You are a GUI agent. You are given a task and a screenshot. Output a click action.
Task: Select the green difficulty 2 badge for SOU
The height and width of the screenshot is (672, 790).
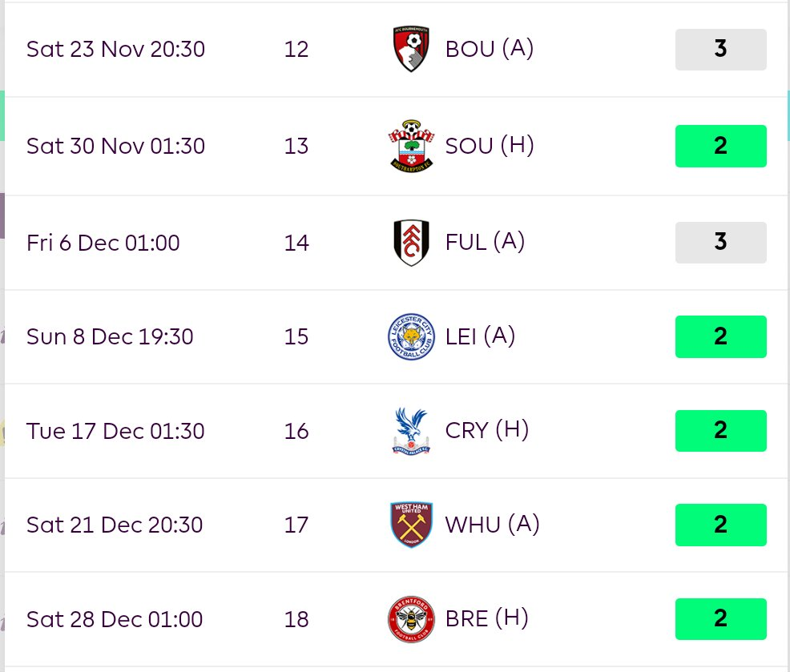pyautogui.click(x=720, y=146)
